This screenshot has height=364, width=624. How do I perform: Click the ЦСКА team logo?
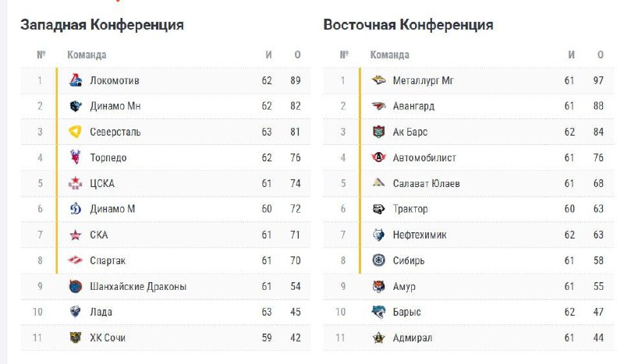coord(76,183)
